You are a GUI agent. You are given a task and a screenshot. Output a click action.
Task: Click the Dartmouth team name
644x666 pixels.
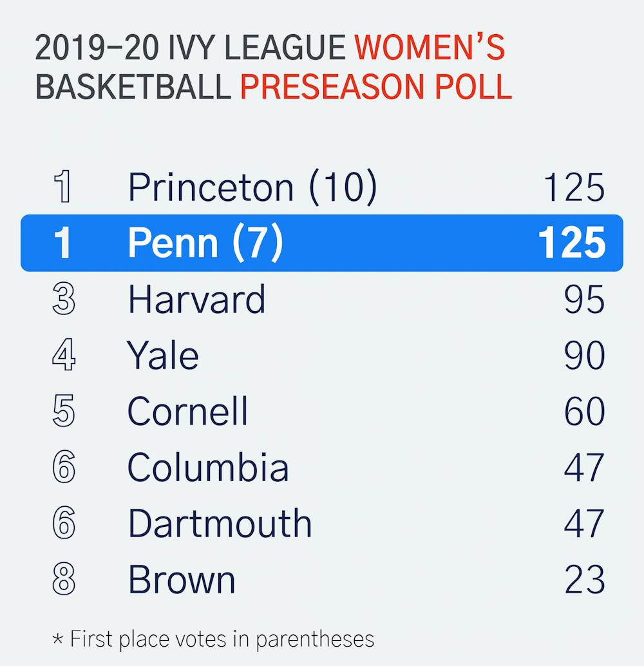click(x=219, y=523)
